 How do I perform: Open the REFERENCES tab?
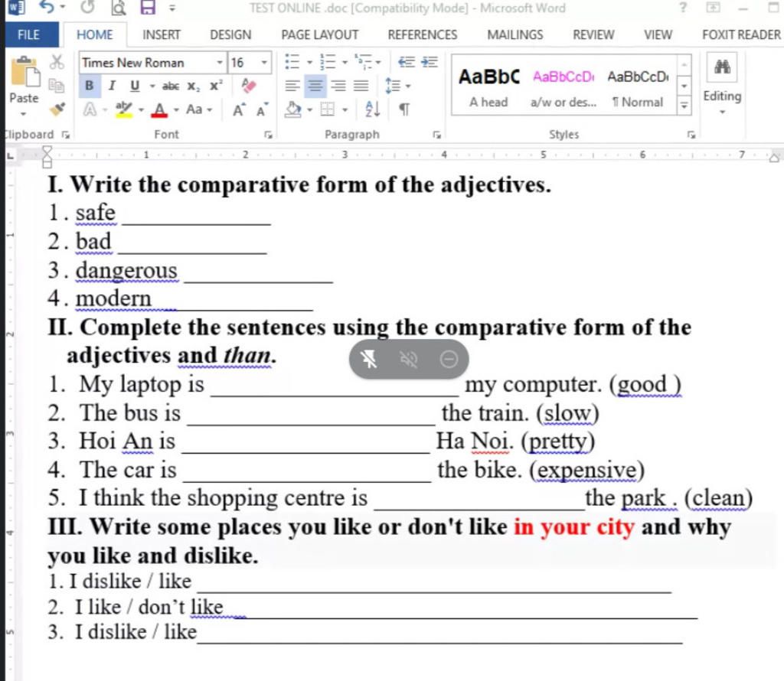tap(423, 34)
